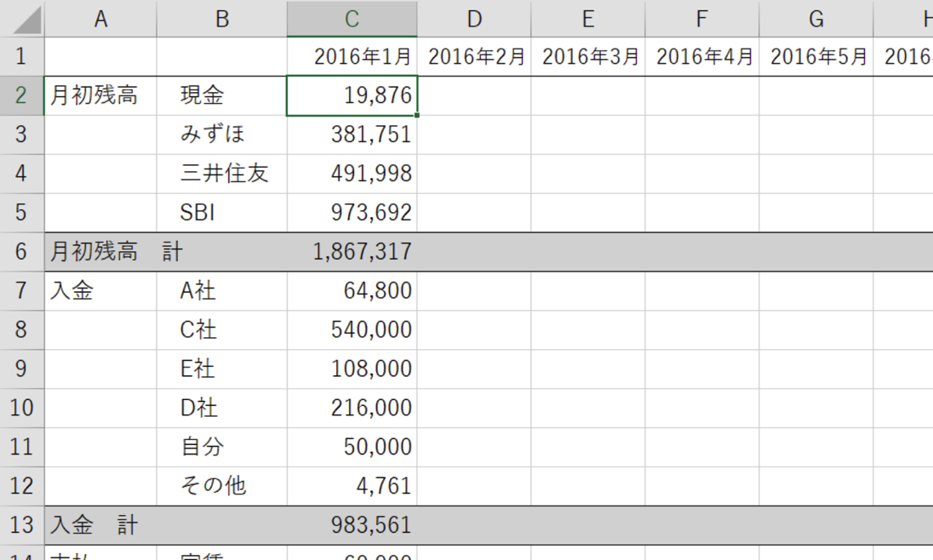Screen dimensions: 933x560
Task: Select row 7 header
Action: pos(22,291)
